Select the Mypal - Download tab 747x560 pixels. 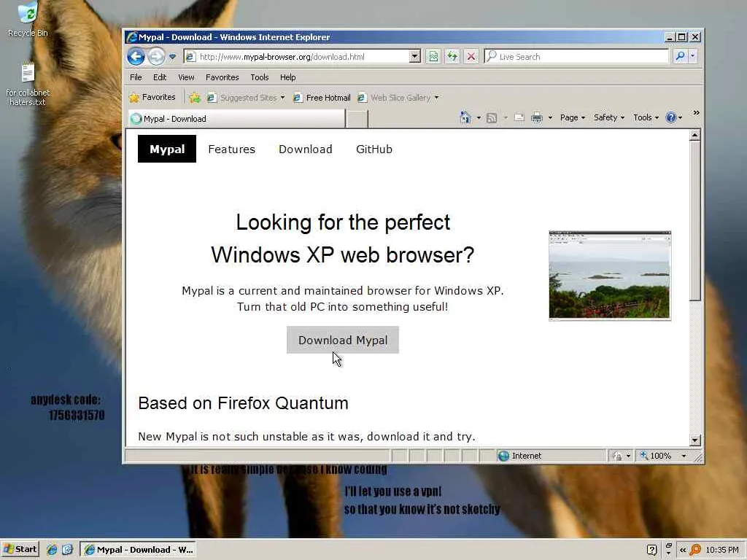coord(237,119)
